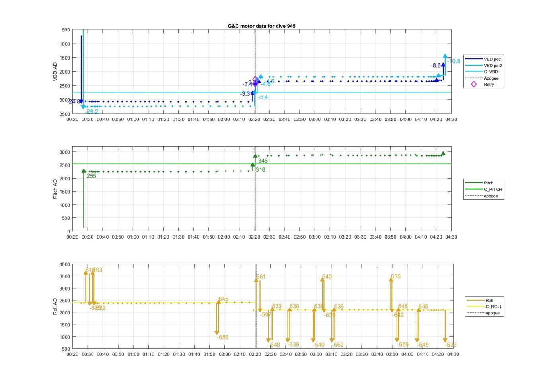Click the "VBD AD" y-axis label

(x=55, y=72)
